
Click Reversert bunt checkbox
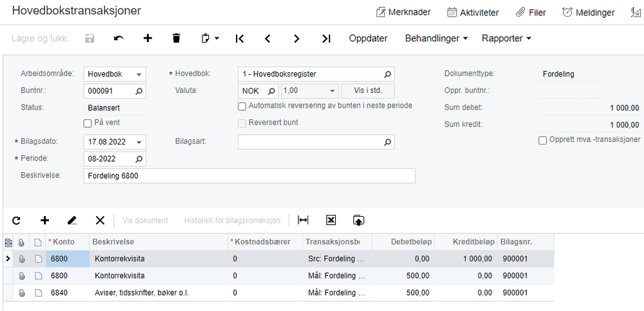tap(242, 123)
